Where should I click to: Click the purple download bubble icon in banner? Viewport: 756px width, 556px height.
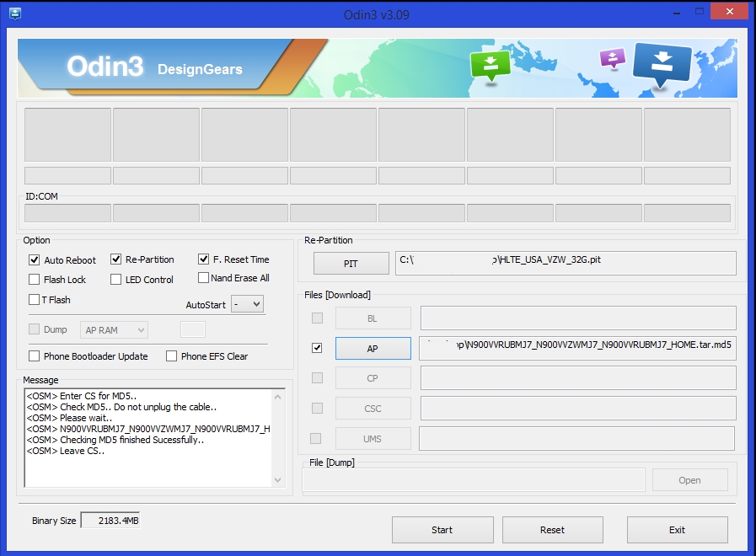613,59
